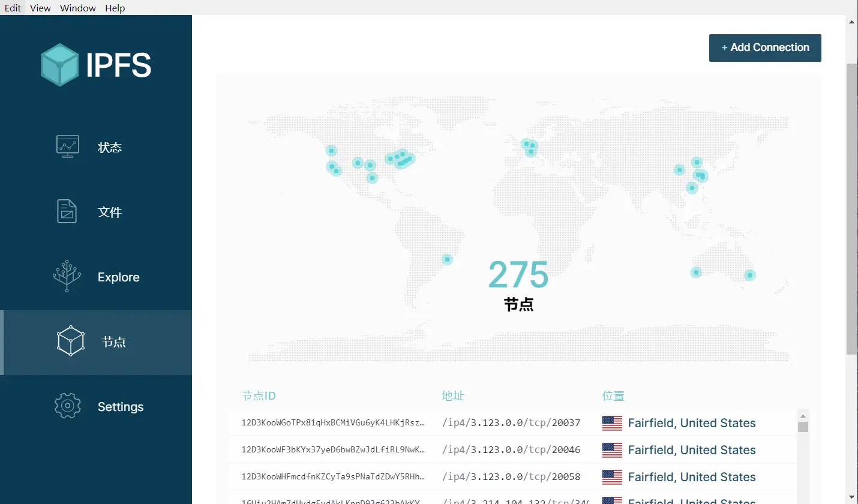This screenshot has height=504, width=858.
Task: Select peer ID 12D3KooWF3bKYx37yeD6bwBZwJdLfiRL9NwK…
Action: 334,450
